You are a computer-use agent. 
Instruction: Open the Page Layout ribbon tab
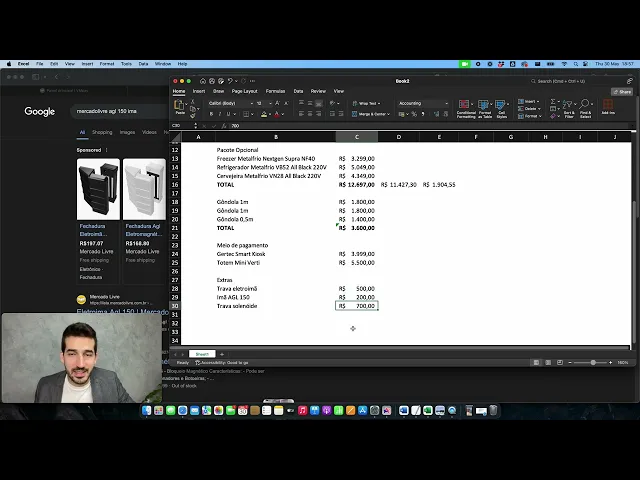point(244,91)
